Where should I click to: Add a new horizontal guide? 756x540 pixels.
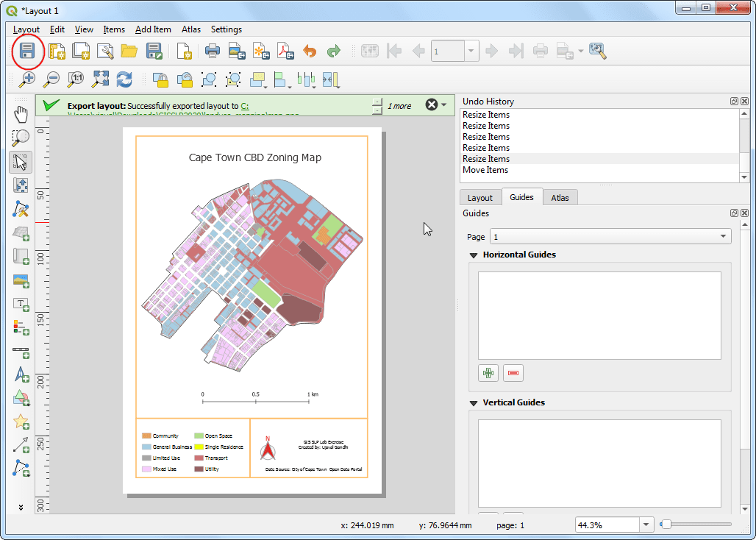point(488,373)
